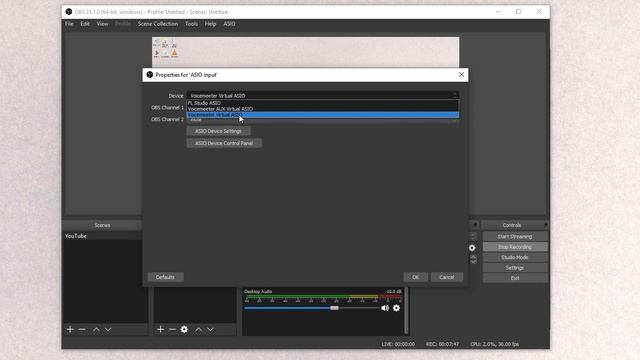Viewport: 640px width, 360px height.
Task: Move the source up in the Sources list
Action: pos(198,329)
